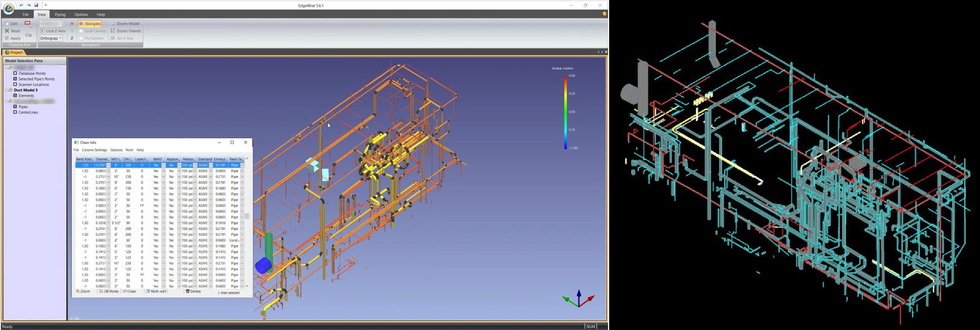The image size is (980, 330).
Task: Open the Orthographic projection dropdown
Action: click(x=51, y=38)
